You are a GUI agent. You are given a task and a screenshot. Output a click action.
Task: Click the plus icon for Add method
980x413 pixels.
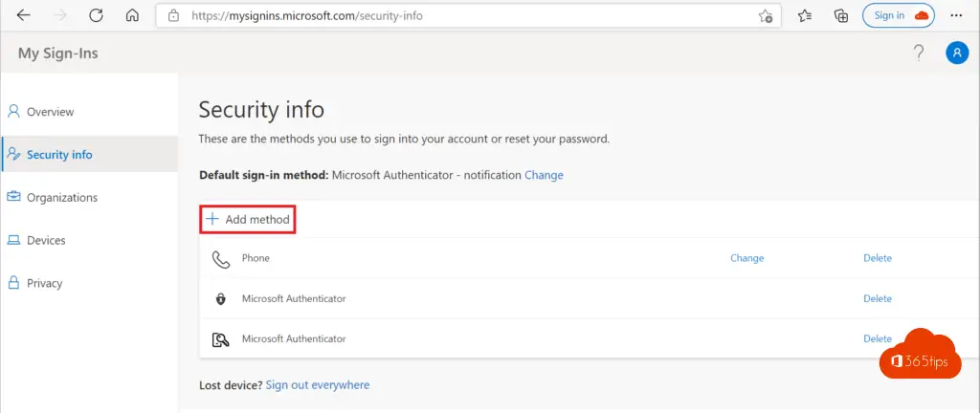click(x=212, y=219)
